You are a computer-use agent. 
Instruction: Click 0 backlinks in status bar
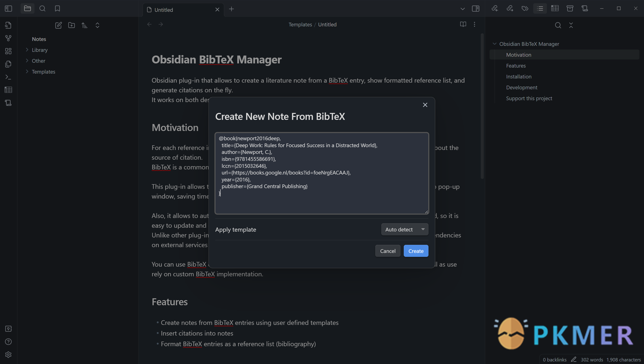(555, 360)
